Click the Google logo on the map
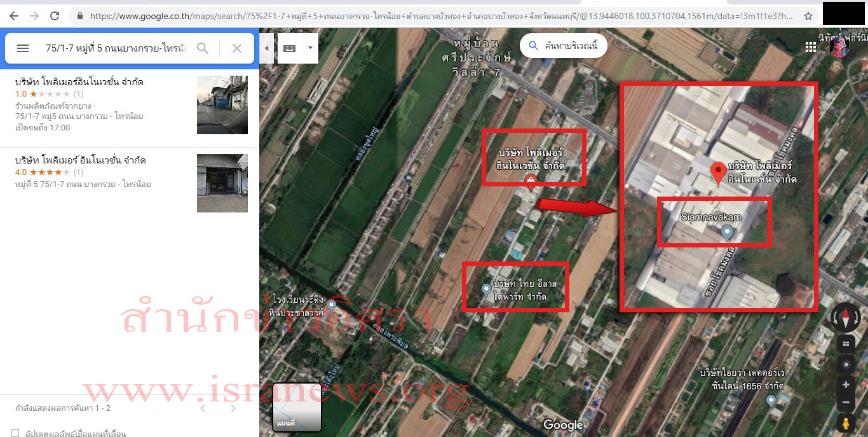 [x=562, y=424]
